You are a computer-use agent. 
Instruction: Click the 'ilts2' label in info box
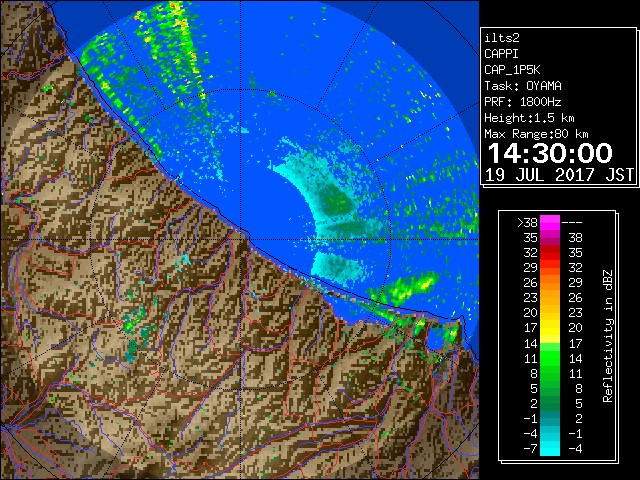click(x=502, y=38)
